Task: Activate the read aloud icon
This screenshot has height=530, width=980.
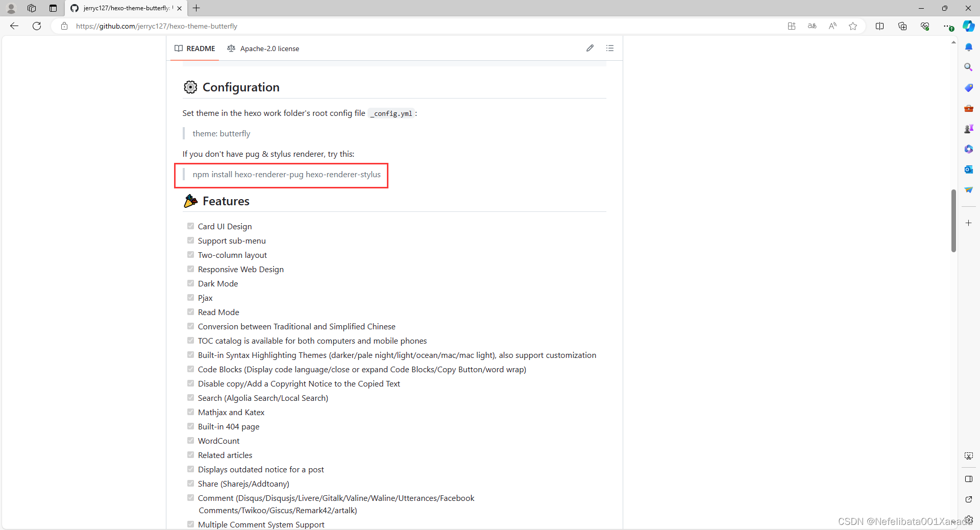Action: 832,26
